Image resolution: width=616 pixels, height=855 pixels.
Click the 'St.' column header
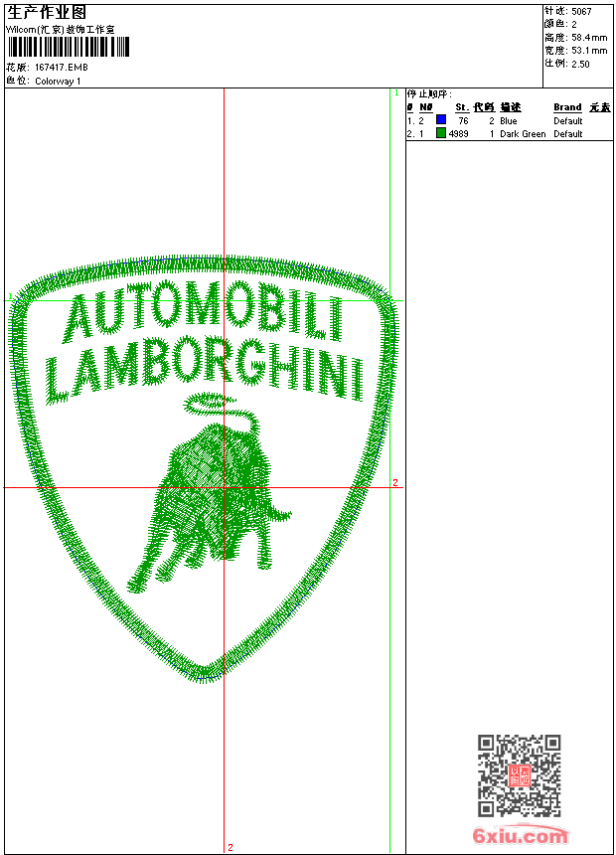[462, 107]
